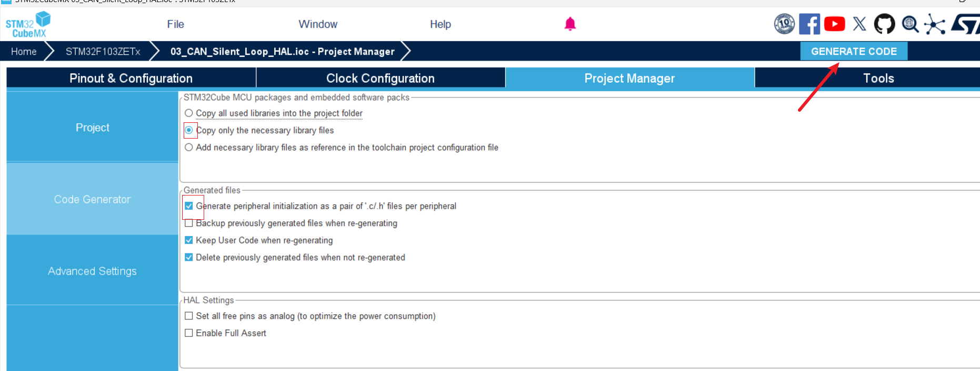Toggle Keep User Code when re-generating
980x371 pixels.
click(x=189, y=240)
